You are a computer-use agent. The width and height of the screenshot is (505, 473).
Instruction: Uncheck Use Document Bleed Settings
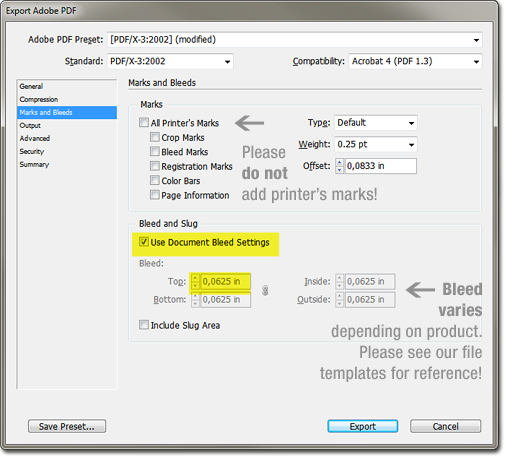144,242
